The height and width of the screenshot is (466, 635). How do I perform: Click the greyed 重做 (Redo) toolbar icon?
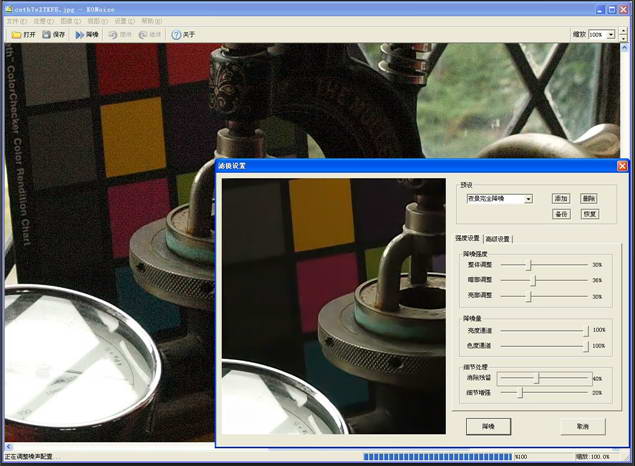143,35
